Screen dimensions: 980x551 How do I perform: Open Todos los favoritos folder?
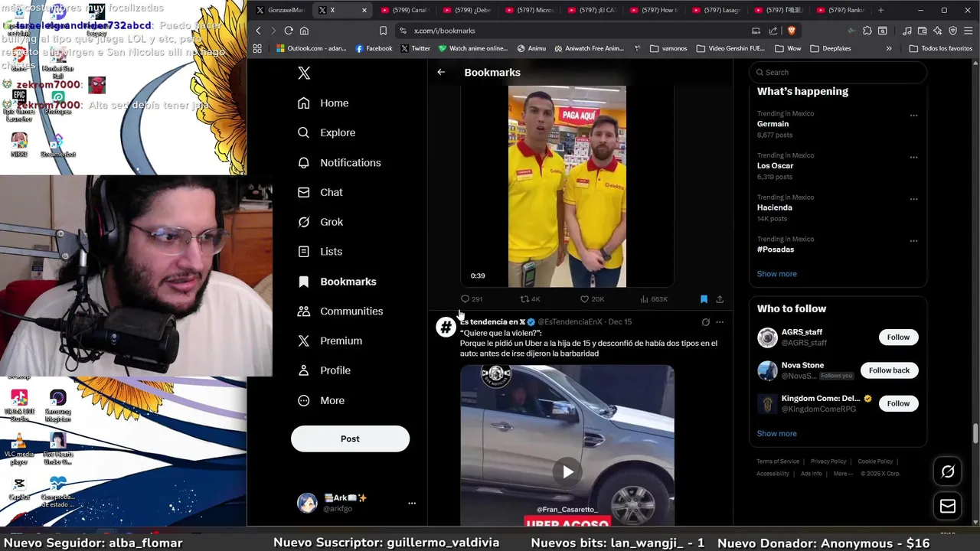coord(941,48)
